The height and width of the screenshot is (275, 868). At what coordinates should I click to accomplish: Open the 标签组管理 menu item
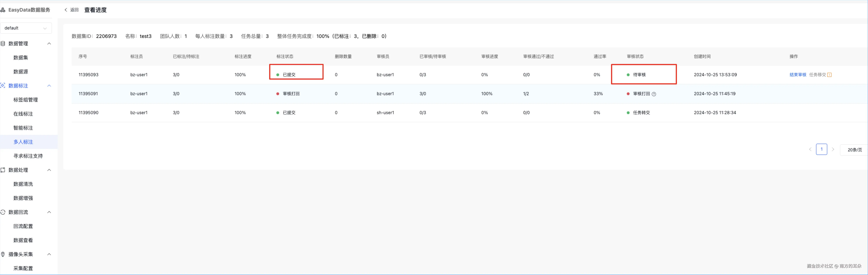tap(26, 100)
